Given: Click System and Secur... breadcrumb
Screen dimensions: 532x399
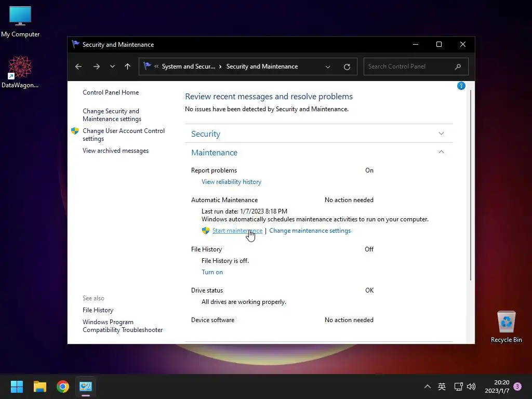Looking at the screenshot, I should [x=188, y=66].
